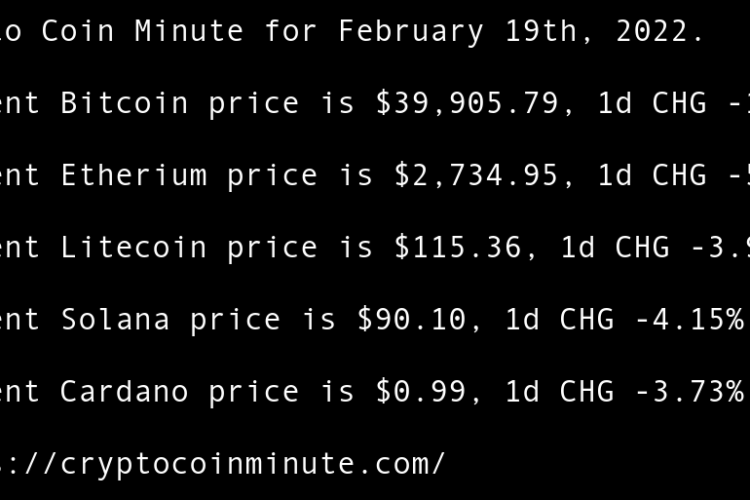This screenshot has height=500, width=750.
Task: Click 1d CHG on the Bitcoin line
Action: [x=652, y=103]
